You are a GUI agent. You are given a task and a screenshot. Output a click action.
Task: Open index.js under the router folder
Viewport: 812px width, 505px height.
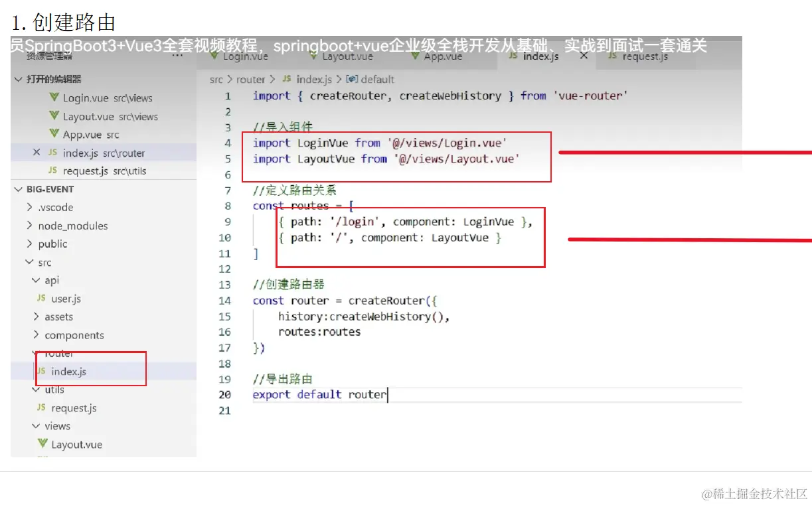(x=104, y=372)
